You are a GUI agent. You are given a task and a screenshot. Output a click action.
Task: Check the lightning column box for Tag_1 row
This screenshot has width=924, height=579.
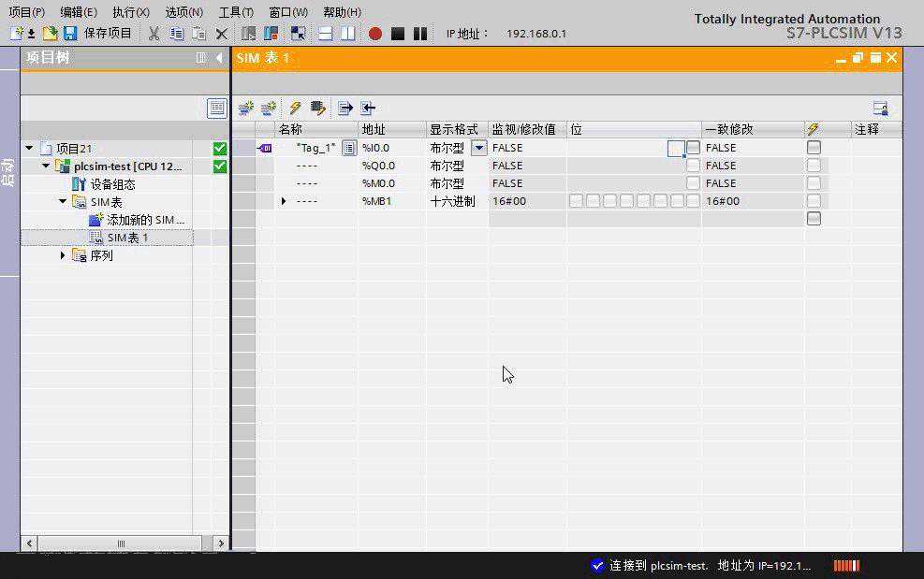point(814,148)
